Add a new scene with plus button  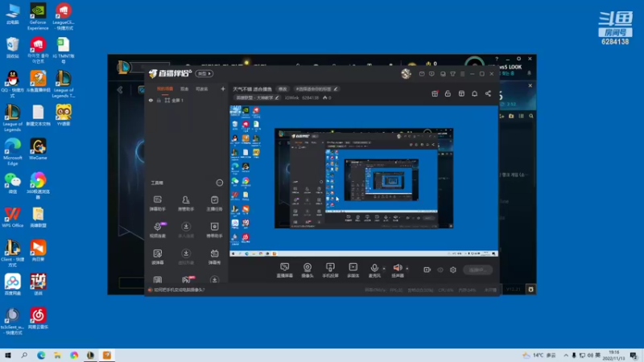point(223,88)
